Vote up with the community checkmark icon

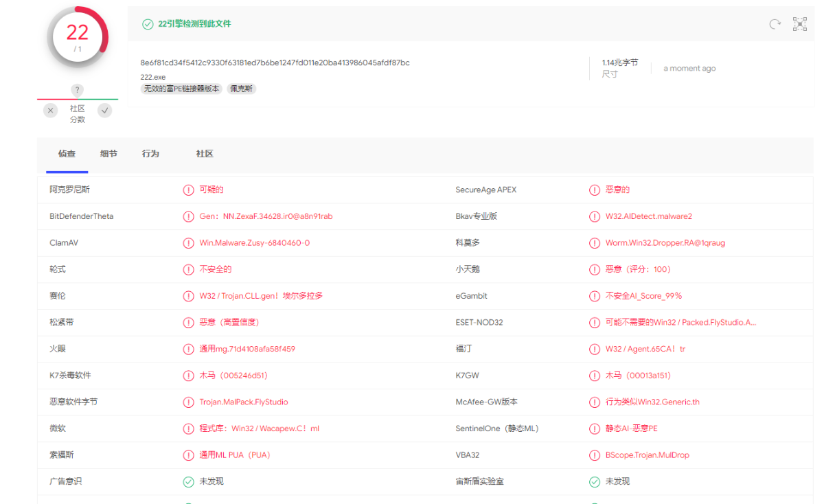coord(104,111)
